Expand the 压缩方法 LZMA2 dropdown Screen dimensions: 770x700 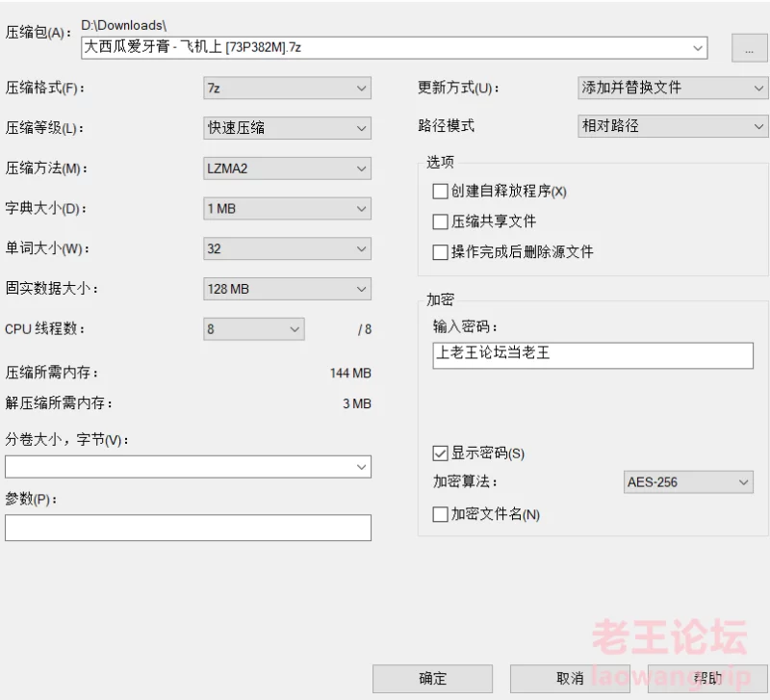coord(287,169)
